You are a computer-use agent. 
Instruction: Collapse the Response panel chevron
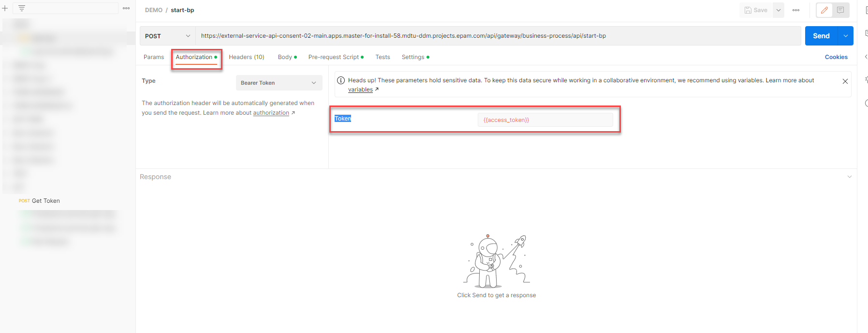click(x=849, y=177)
